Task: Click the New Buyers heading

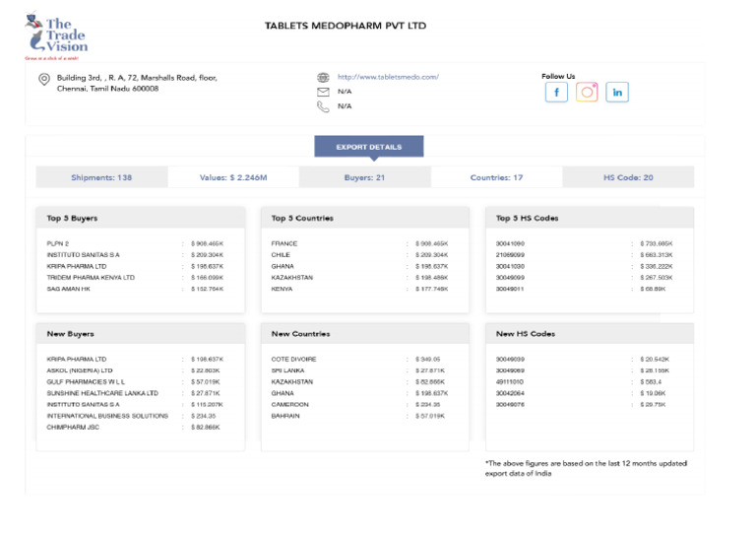Action: tap(71, 334)
